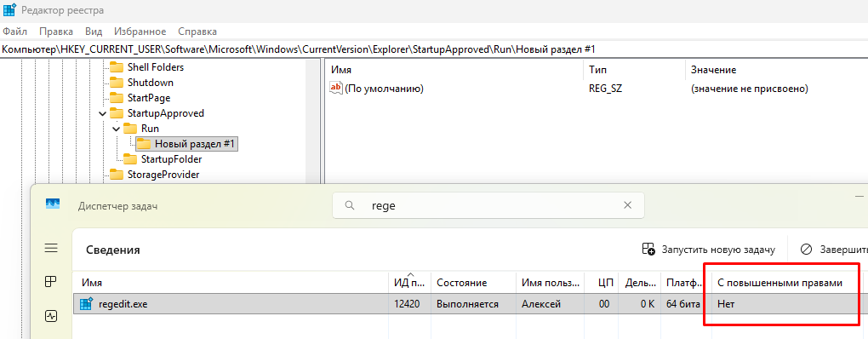Click the Shell Folders folder icon
This screenshot has height=339, width=868.
[117, 67]
